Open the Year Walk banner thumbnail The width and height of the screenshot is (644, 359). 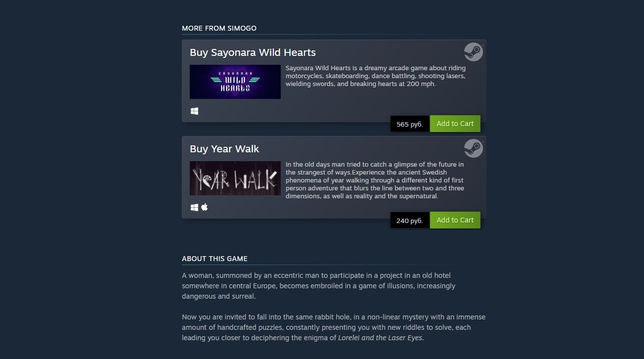[235, 178]
